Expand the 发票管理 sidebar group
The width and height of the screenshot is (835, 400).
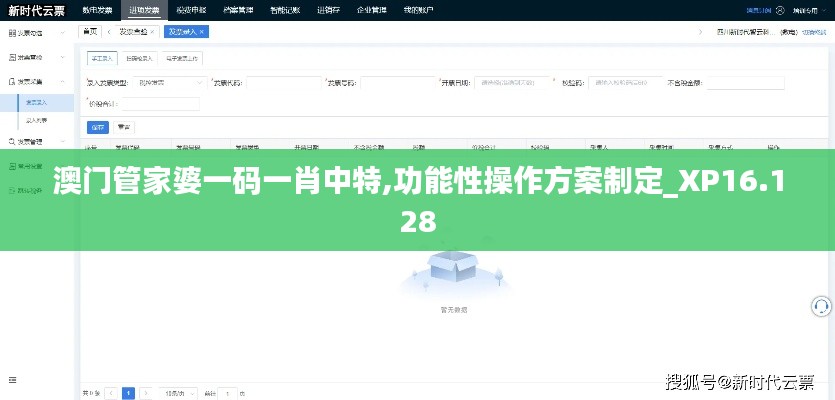(63, 142)
